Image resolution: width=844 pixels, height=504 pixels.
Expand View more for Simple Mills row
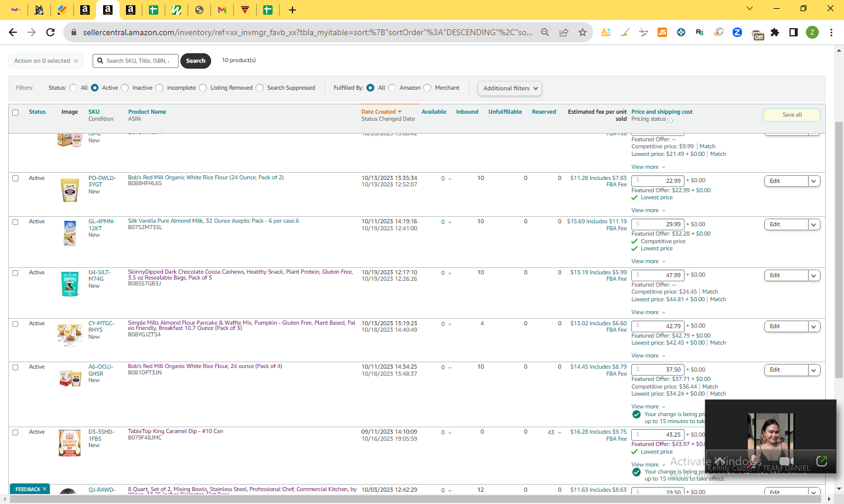[x=648, y=356]
